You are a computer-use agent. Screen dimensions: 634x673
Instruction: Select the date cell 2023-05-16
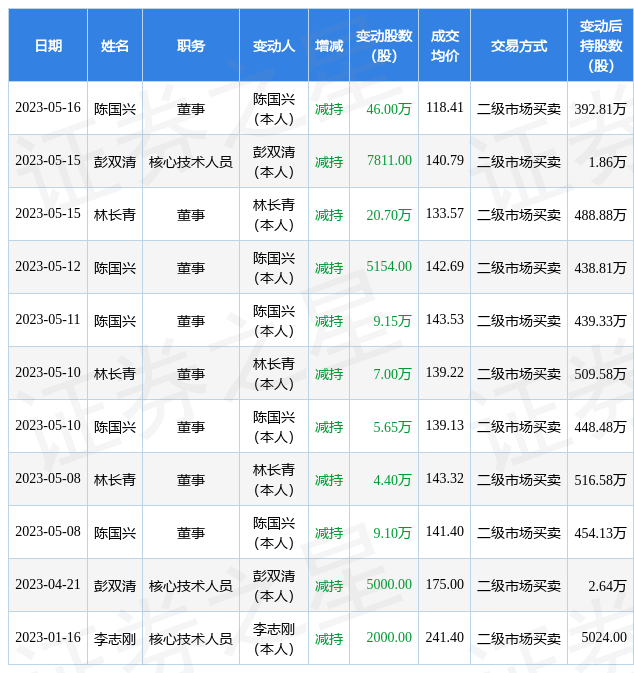(48, 107)
